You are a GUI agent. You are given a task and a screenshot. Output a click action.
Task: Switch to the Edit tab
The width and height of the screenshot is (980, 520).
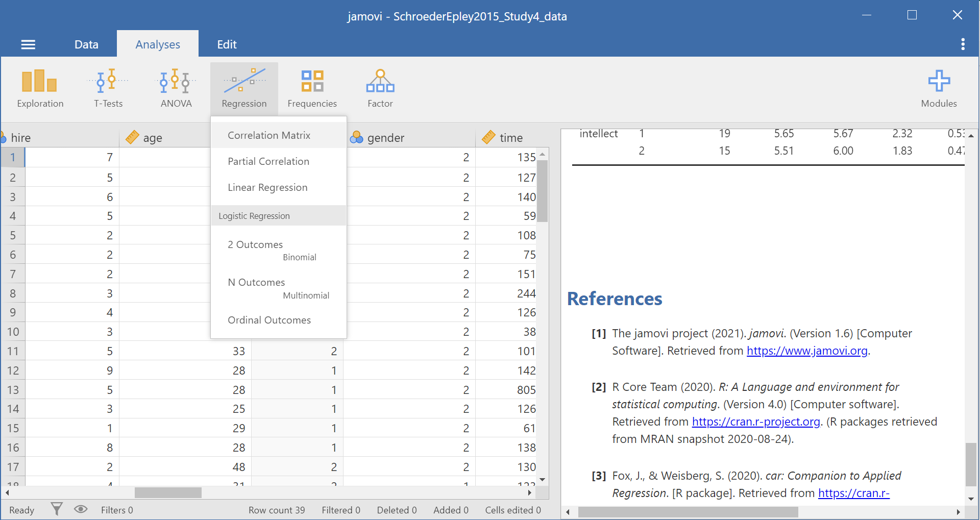pos(227,44)
